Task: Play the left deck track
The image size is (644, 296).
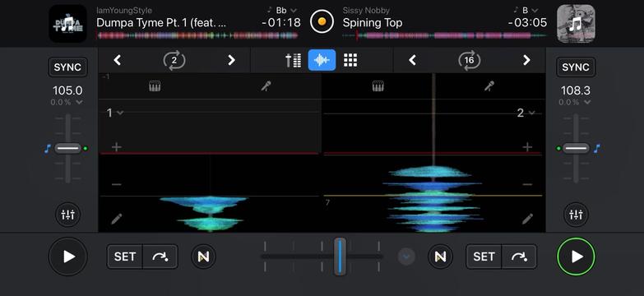Action: coord(67,257)
